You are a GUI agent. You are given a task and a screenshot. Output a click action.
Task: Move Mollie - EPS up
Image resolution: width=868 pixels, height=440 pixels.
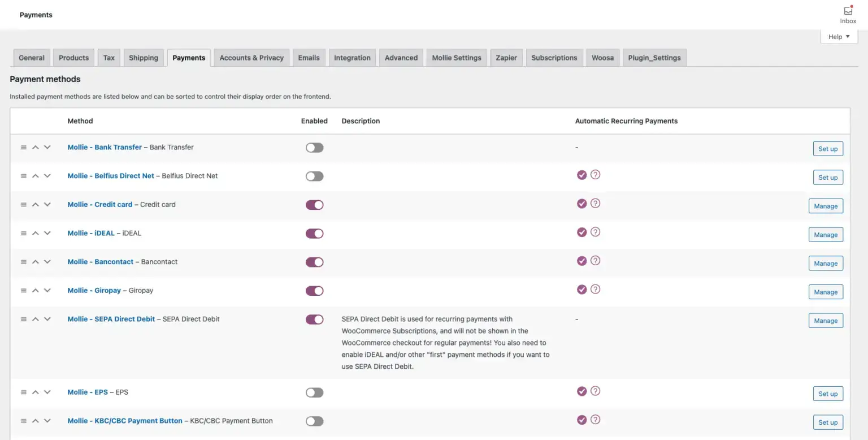pos(36,392)
